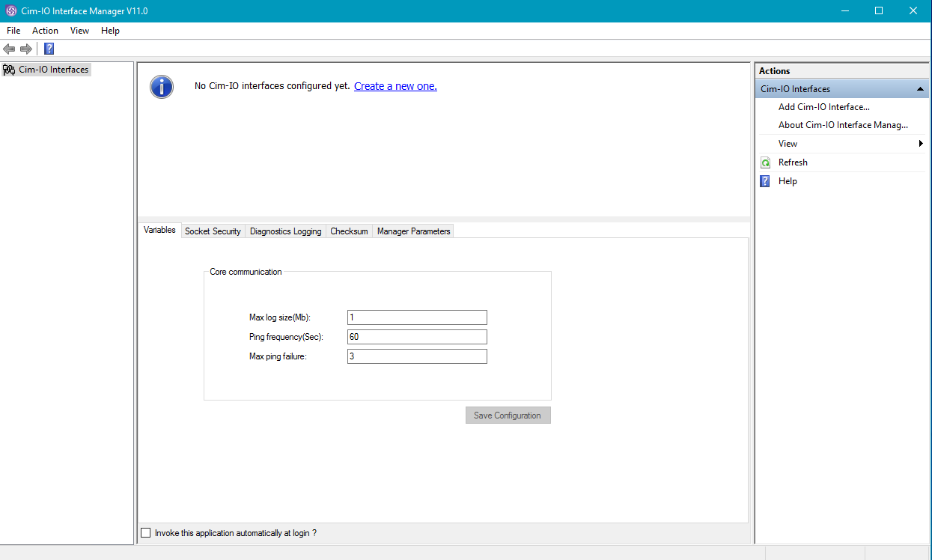Click the 'No Cim-IO interfaces configured yet.' text
Image resolution: width=932 pixels, height=560 pixels.
272,86
